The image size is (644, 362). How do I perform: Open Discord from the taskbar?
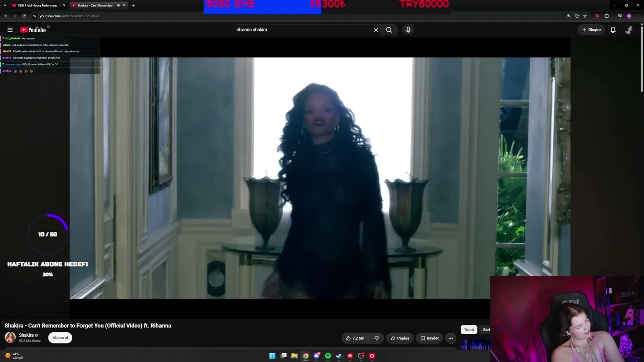316,356
